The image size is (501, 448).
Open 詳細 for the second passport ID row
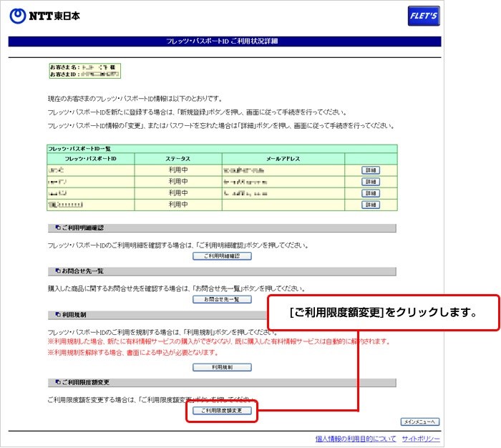370,182
